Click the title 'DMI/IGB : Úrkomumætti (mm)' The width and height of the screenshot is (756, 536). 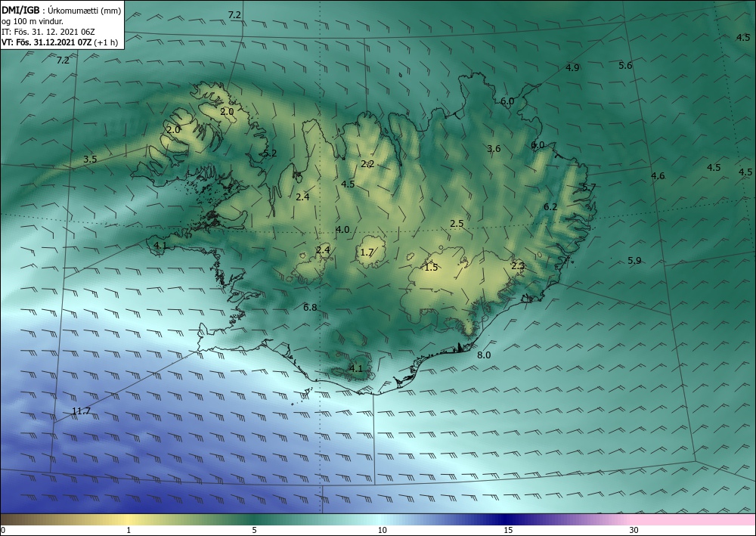click(x=61, y=11)
